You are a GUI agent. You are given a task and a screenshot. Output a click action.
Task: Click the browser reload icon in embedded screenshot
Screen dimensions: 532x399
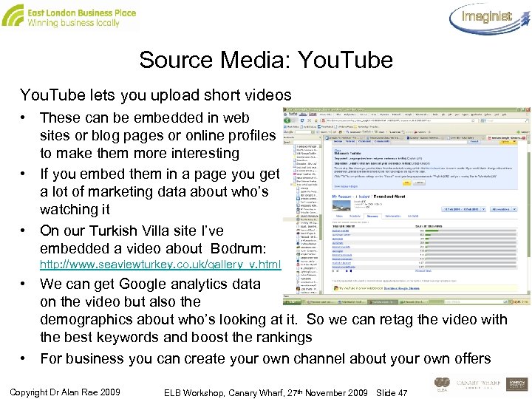[302, 120]
